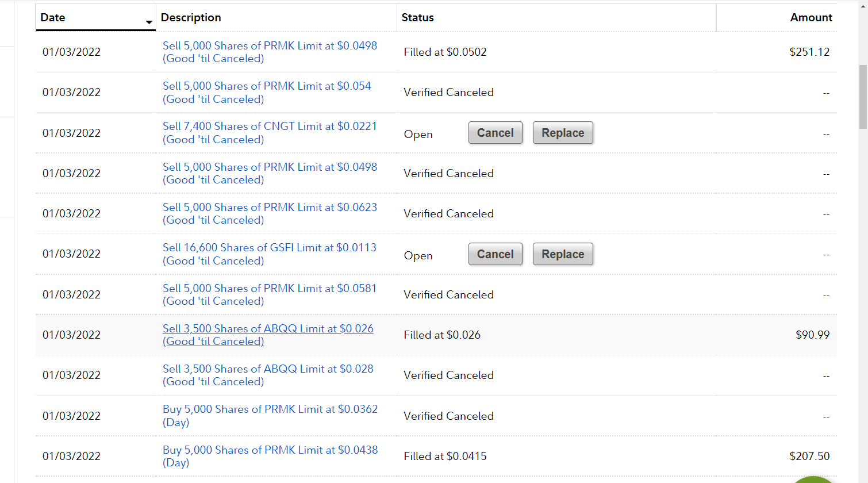This screenshot has width=868, height=483.
Task: Click the Description column header
Action: coord(191,18)
